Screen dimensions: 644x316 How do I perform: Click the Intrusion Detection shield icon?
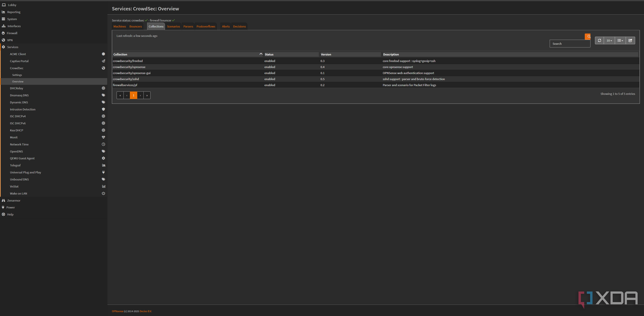point(103,109)
